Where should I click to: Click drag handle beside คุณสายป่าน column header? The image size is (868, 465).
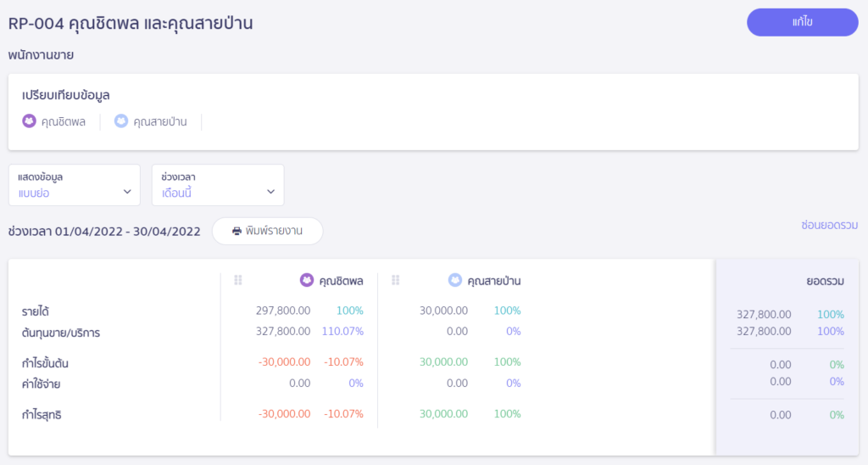(x=396, y=280)
